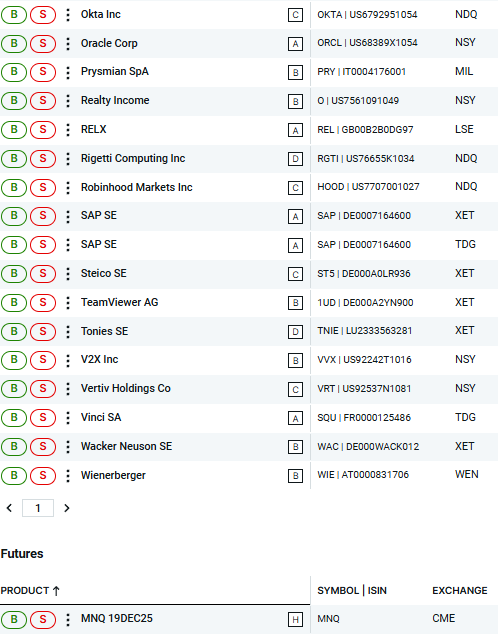Click the D category badge for Tonies SE

(x=295, y=332)
